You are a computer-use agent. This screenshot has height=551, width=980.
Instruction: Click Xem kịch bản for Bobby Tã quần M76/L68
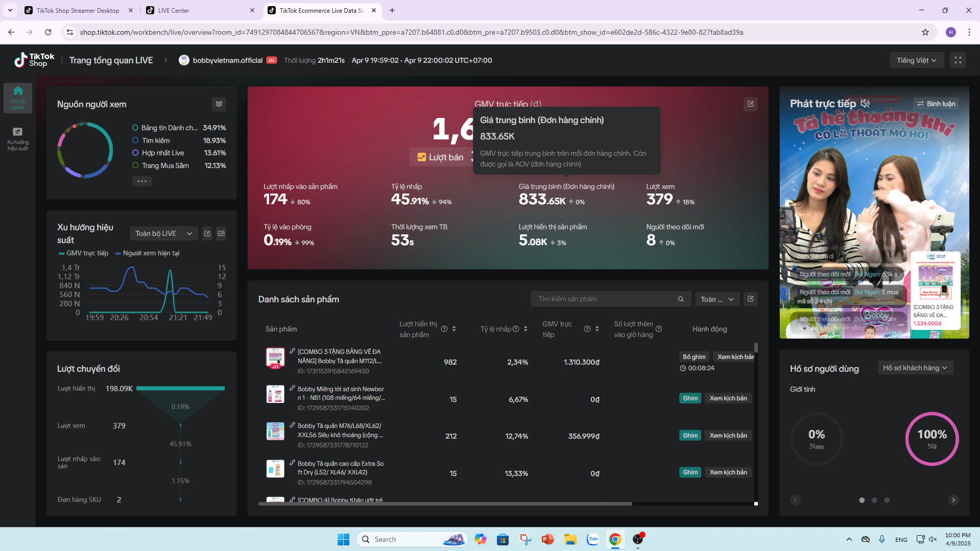[x=728, y=436]
